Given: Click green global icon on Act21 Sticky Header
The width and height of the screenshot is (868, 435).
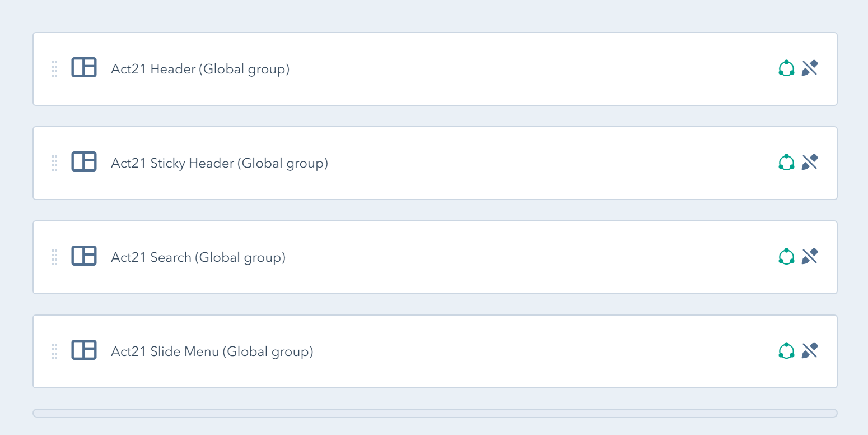Looking at the screenshot, I should click(786, 163).
